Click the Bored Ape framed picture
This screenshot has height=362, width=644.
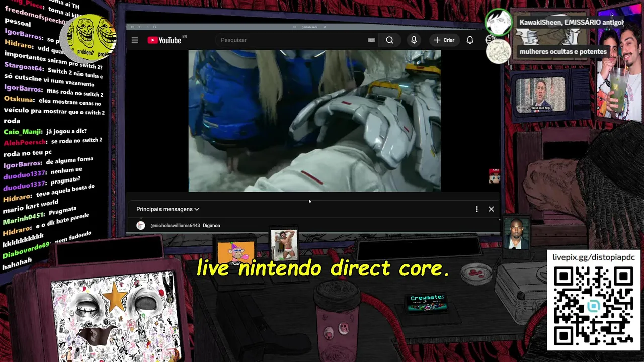[236, 252]
